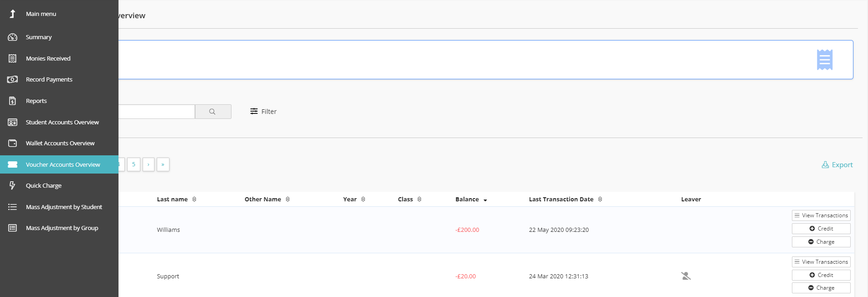Click the Main menu up-arrow icon
The width and height of the screenshot is (868, 297).
pyautogui.click(x=13, y=14)
